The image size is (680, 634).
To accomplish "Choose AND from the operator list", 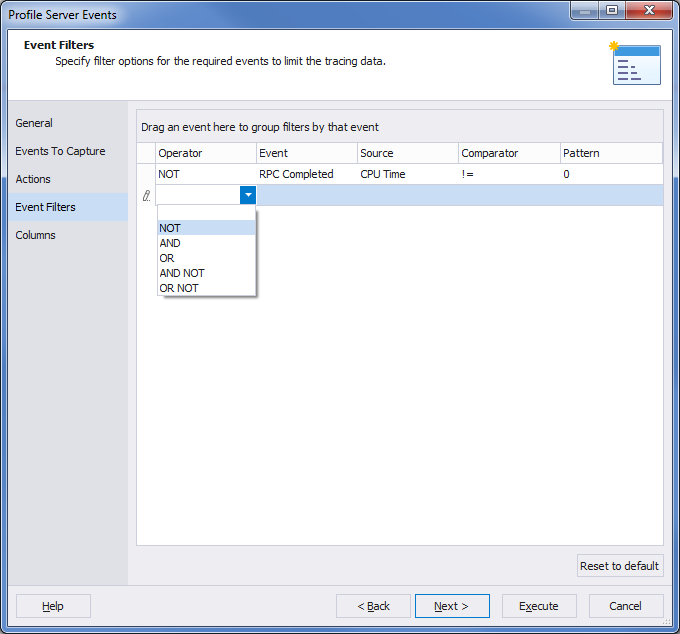I will pos(206,243).
